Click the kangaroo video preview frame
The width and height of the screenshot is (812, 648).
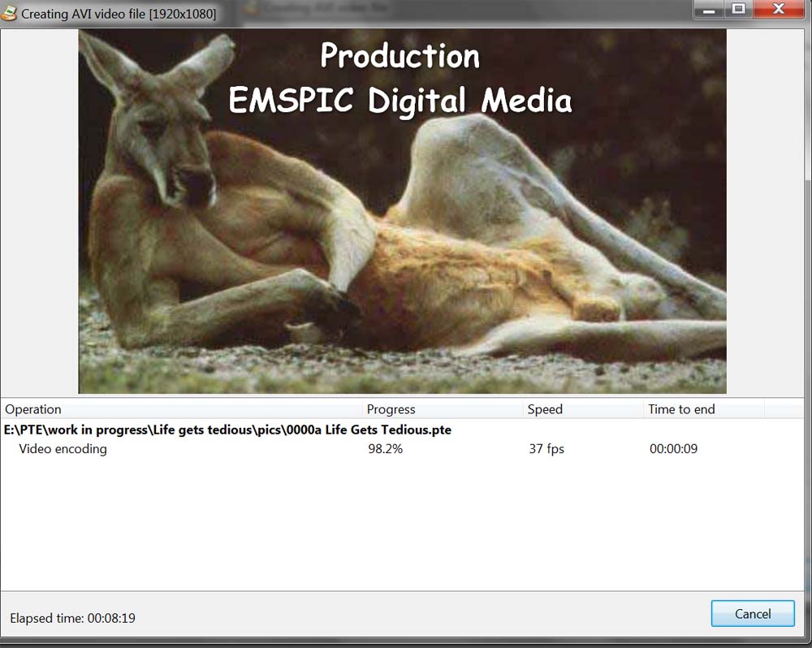[403, 211]
